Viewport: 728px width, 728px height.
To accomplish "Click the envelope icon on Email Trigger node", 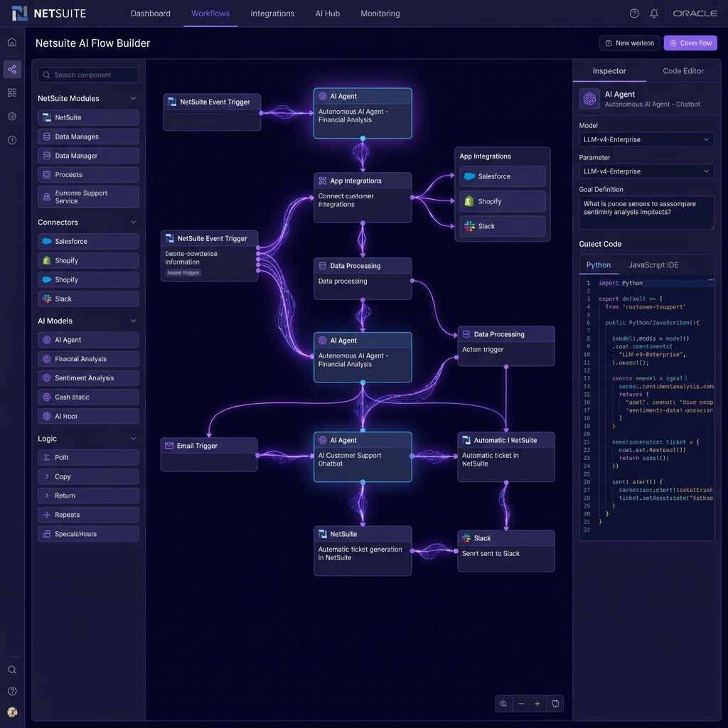I will click(x=169, y=446).
